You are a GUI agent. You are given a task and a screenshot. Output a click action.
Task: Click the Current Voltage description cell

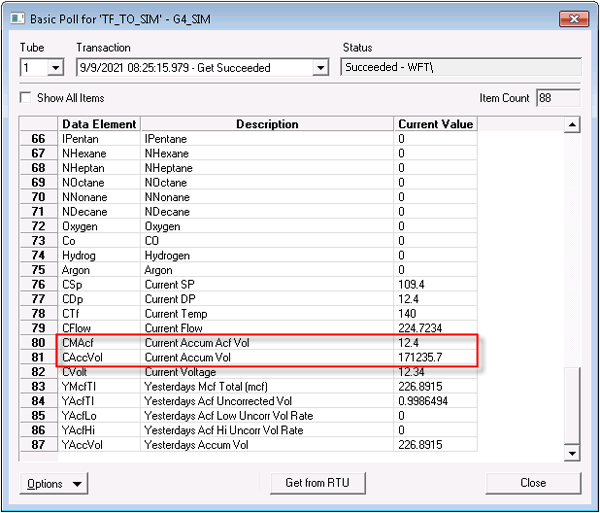pos(267,371)
